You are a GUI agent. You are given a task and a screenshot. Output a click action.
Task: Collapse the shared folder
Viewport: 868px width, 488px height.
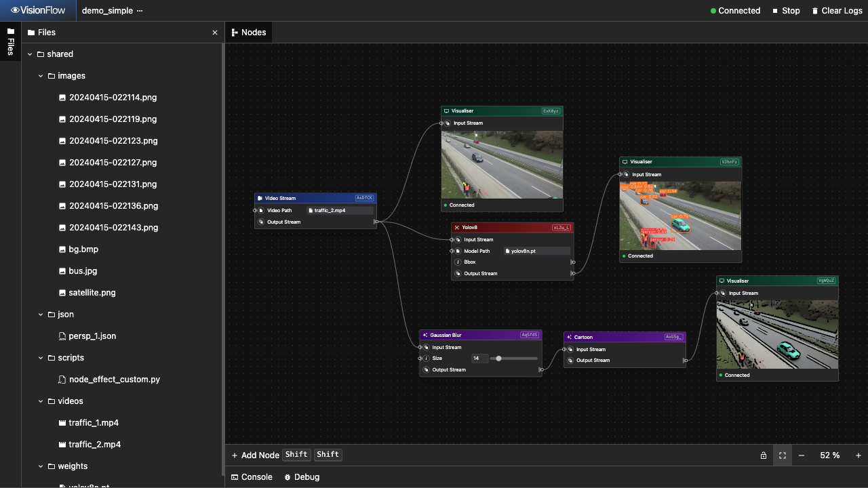point(30,54)
